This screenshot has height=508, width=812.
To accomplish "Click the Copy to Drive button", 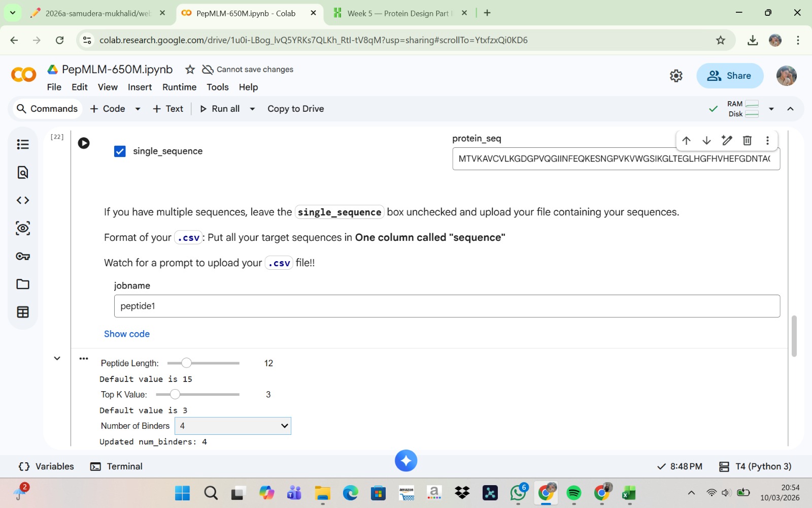I will [295, 109].
